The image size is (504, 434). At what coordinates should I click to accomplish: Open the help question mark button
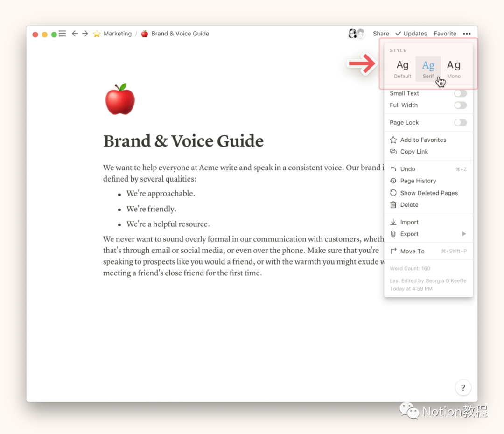(x=463, y=387)
